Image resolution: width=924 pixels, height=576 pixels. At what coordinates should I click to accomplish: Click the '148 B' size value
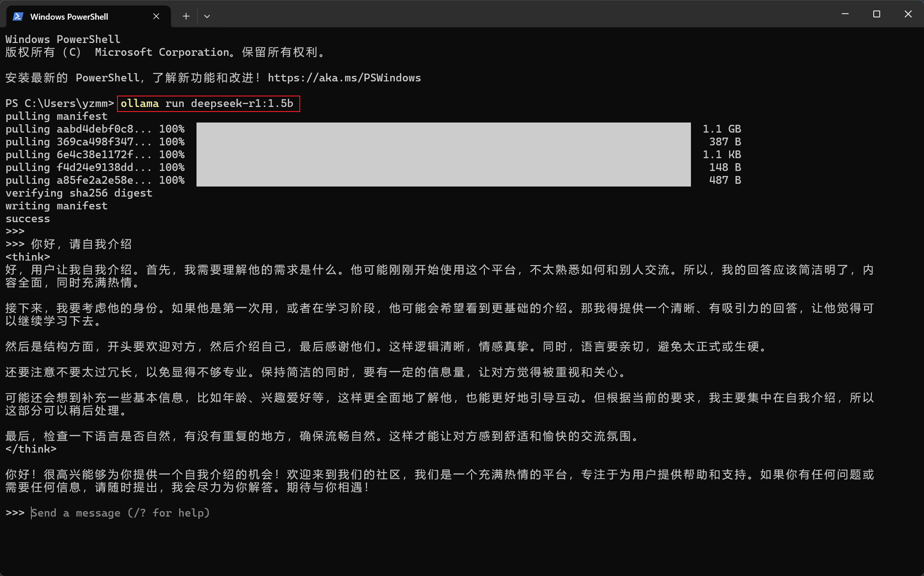pyautogui.click(x=725, y=167)
